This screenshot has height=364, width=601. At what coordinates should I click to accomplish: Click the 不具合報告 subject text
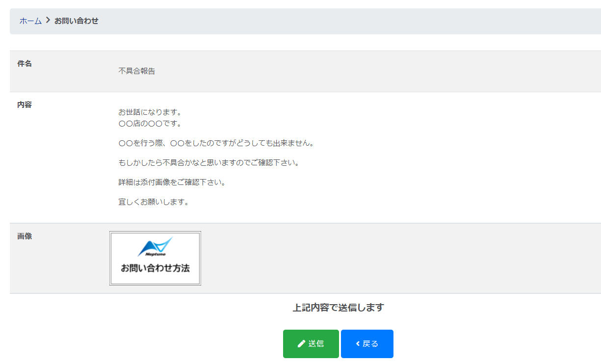[137, 71]
